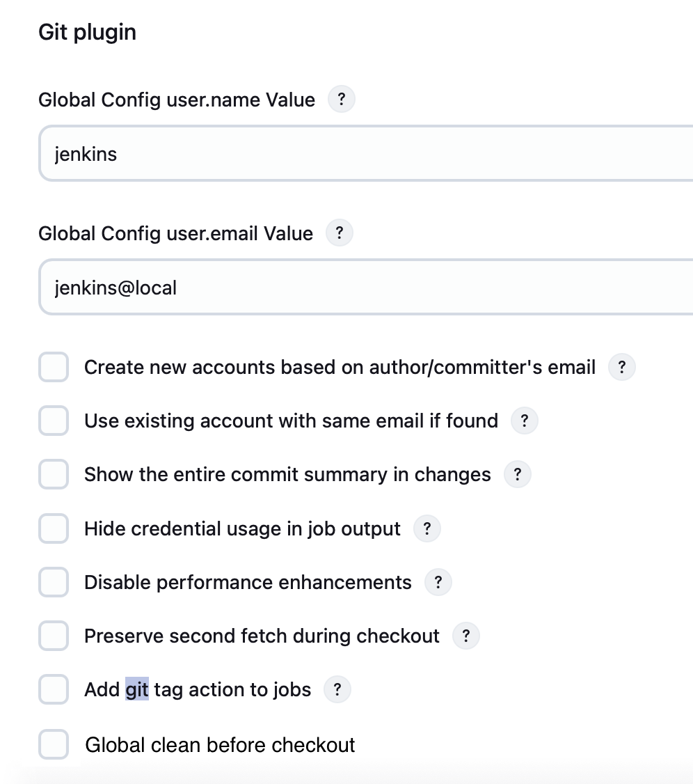Tick Preserve second fetch during checkout
The height and width of the screenshot is (784, 693).
(x=54, y=636)
